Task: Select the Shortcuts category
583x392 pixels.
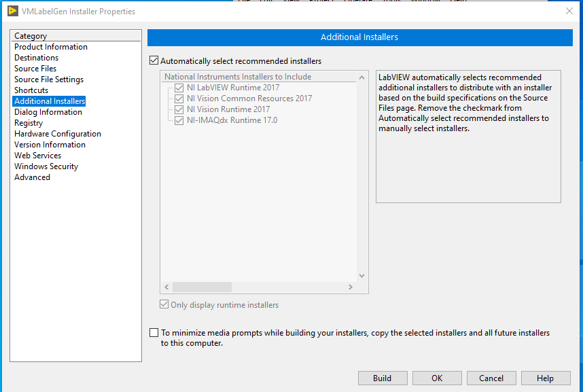Action: [x=31, y=90]
